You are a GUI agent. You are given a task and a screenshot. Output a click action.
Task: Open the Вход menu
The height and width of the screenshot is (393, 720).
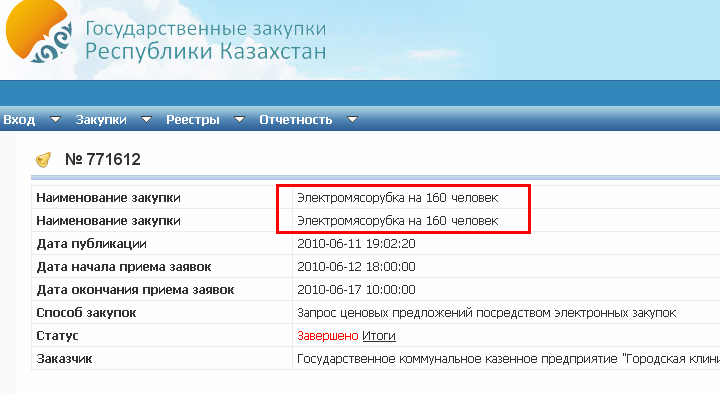coord(19,120)
